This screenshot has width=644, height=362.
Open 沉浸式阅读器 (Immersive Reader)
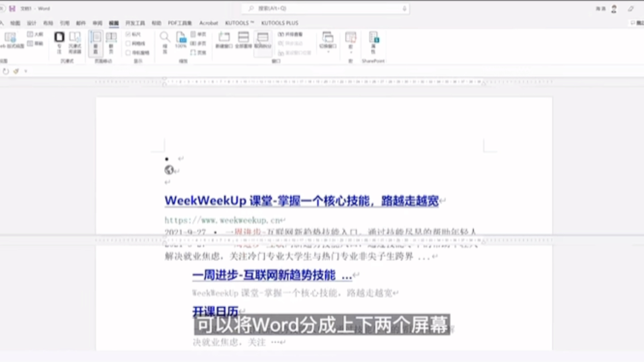click(x=75, y=43)
